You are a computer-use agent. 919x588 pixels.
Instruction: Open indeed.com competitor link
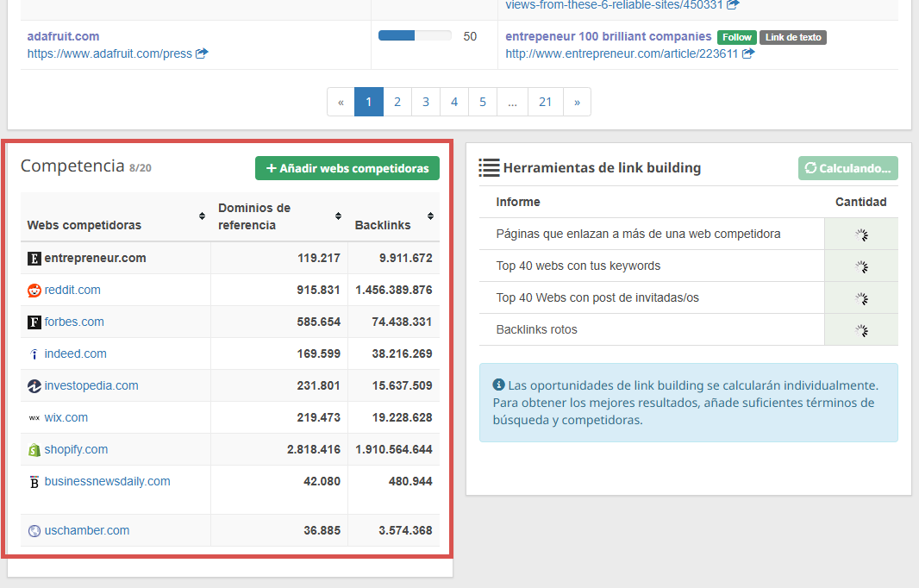[76, 354]
